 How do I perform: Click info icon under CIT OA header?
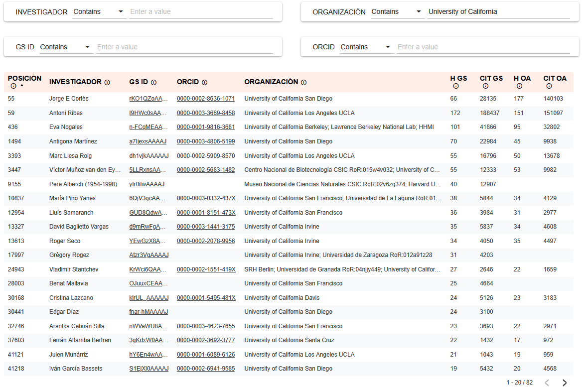549,86
